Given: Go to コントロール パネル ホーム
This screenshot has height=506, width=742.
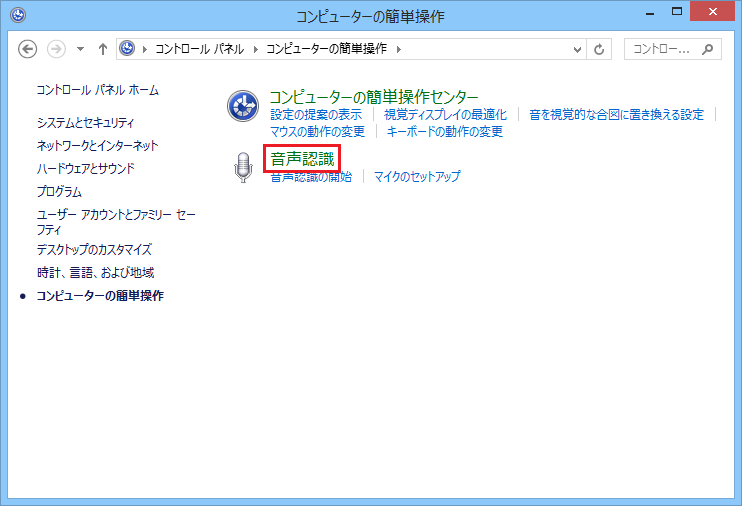Looking at the screenshot, I should pyautogui.click(x=97, y=90).
